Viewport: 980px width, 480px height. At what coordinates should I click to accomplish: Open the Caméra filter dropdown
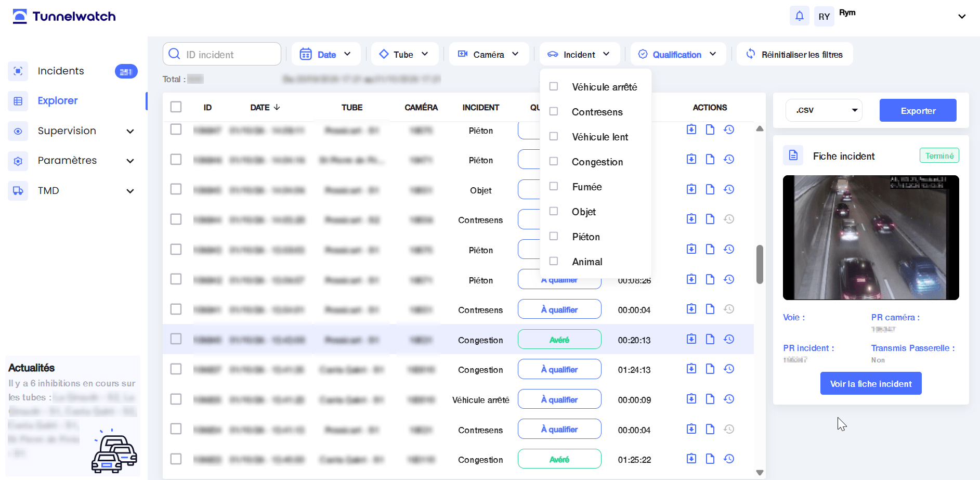click(x=489, y=54)
